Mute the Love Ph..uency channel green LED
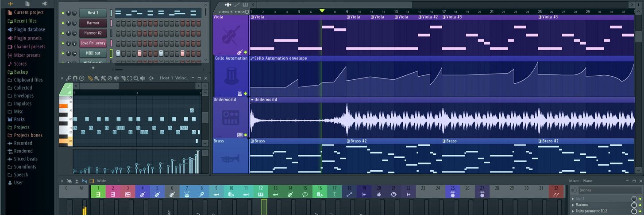 62,43
